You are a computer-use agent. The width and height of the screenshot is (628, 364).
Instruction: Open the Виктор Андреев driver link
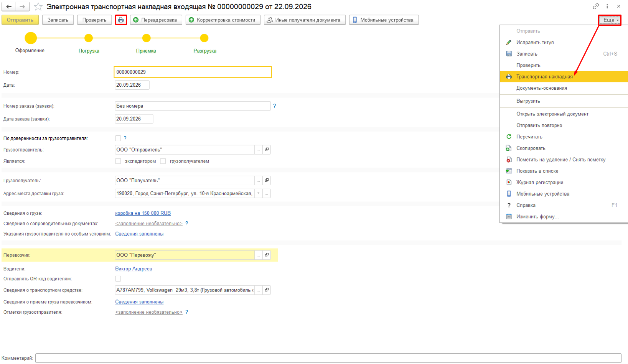[x=134, y=269]
